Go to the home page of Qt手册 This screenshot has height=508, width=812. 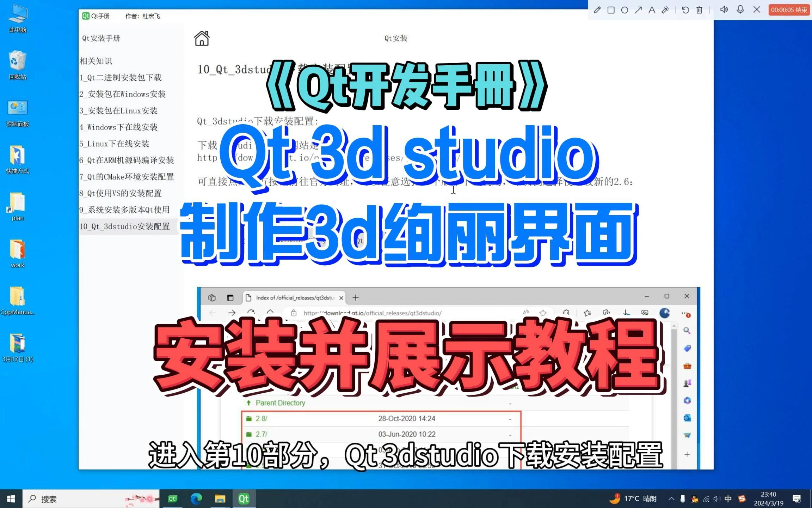pyautogui.click(x=202, y=38)
